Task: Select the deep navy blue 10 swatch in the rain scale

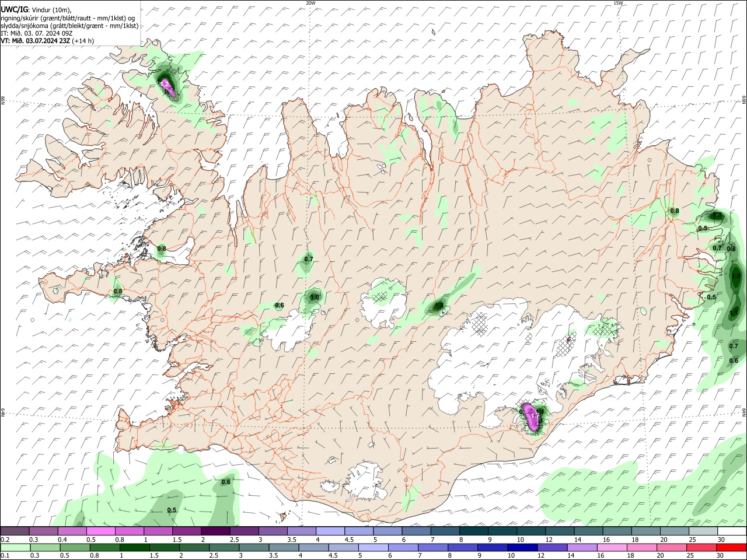Action: [x=522, y=547]
